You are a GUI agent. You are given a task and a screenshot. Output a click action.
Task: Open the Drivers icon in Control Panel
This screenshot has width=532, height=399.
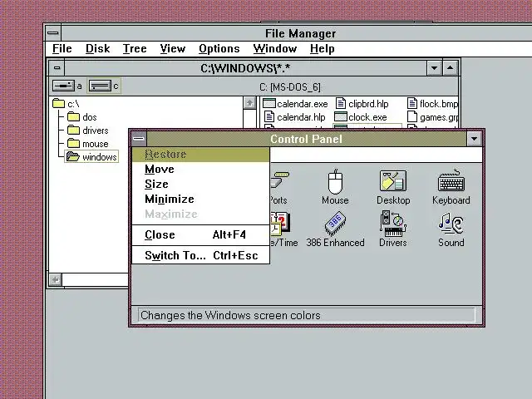pos(393,229)
